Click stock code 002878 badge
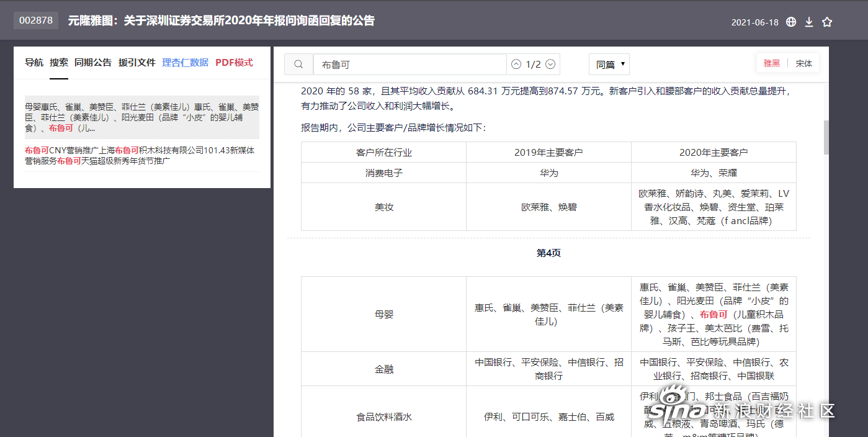 coord(36,20)
